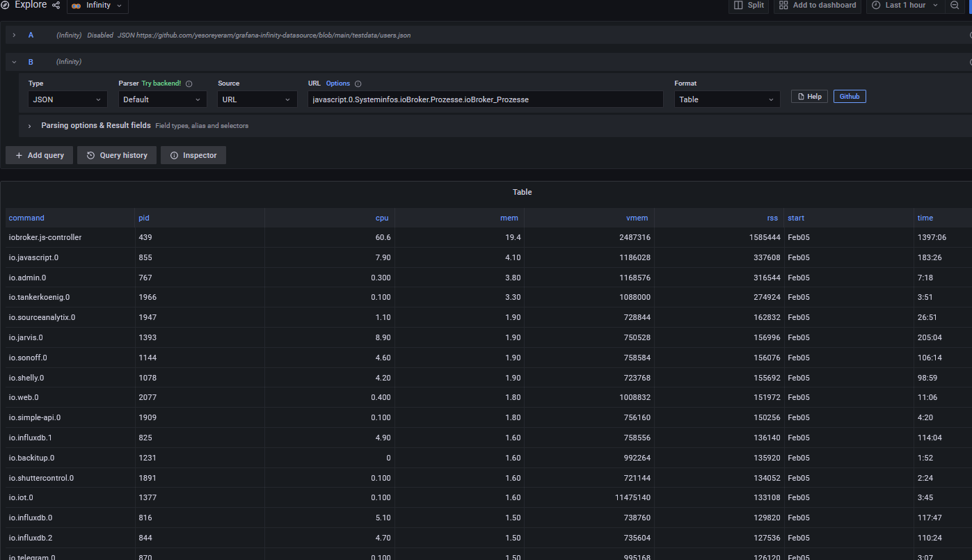Click the io.influxdb.0 cell

pos(70,518)
